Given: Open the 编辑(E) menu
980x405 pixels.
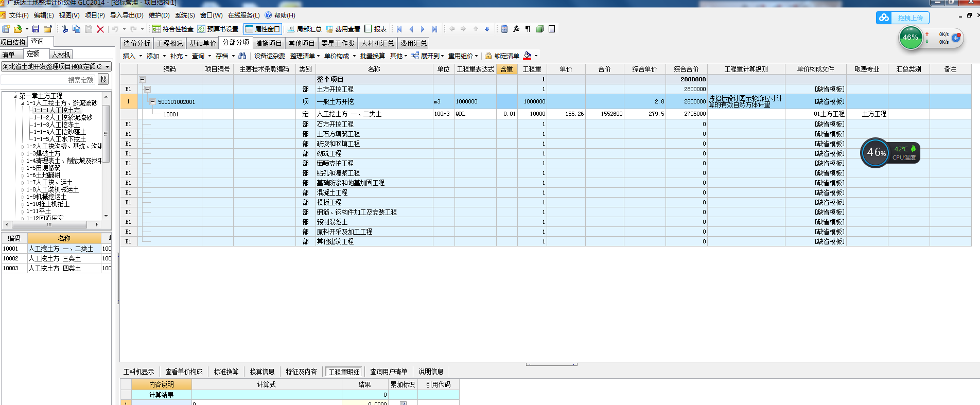Looking at the screenshot, I should tap(44, 15).
